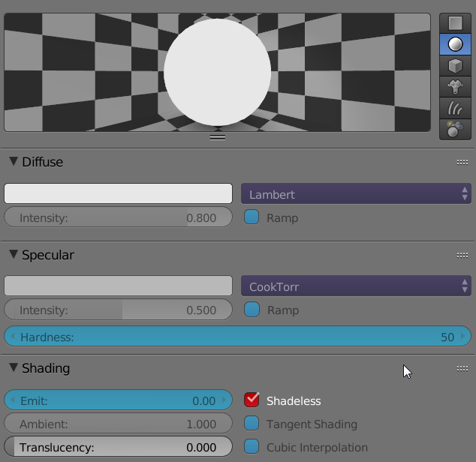
Task: Select the cube preview type
Action: point(455,65)
